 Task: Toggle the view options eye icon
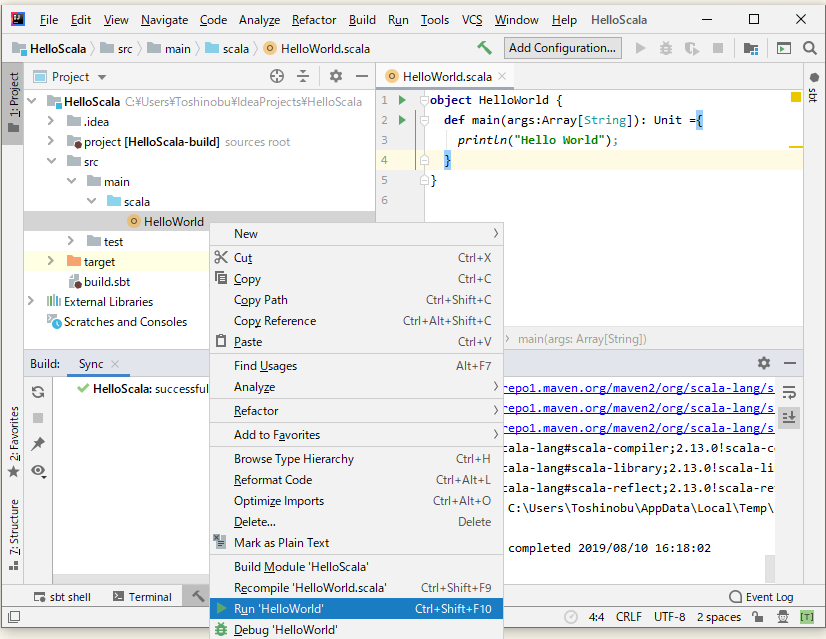tap(38, 470)
